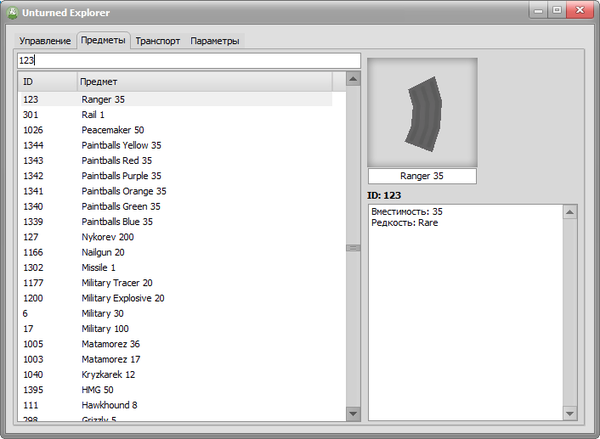Click the description panel scroll up arrow
Viewport: 600px width, 439px height.
click(569, 213)
